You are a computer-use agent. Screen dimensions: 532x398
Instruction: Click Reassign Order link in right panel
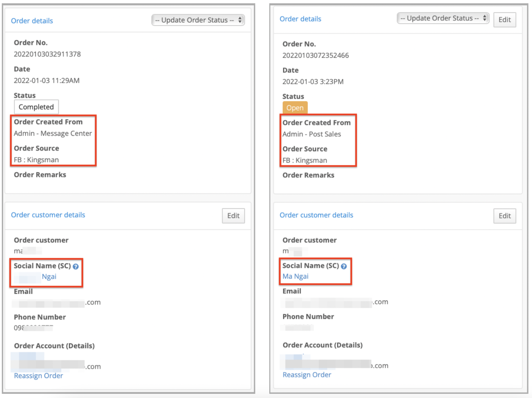307,375
